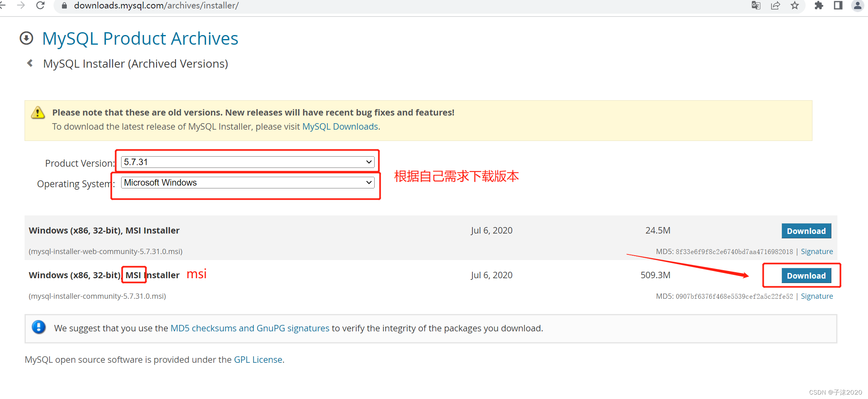
Task: Click the 509.3M file size value
Action: [656, 275]
